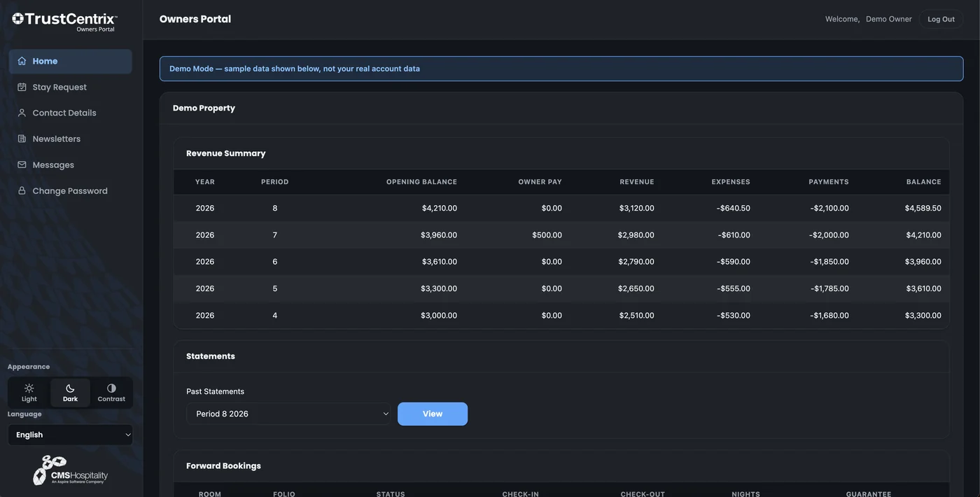Click opening balance $3,000.00
Viewport: 980px width, 497px height.
[x=439, y=316]
